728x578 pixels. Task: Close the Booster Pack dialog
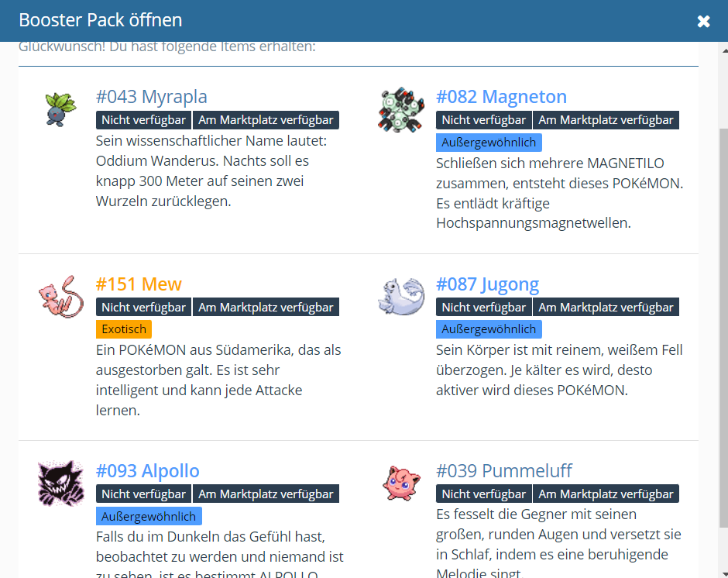point(703,21)
